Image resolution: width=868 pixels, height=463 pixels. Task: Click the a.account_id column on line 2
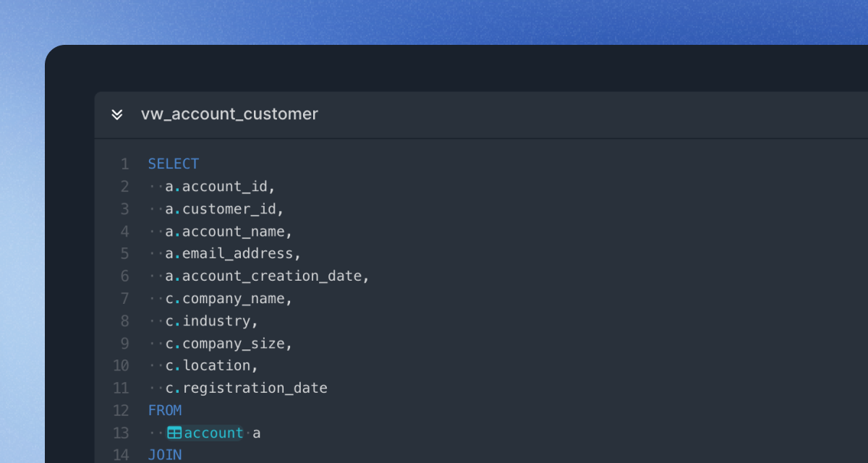tap(217, 186)
